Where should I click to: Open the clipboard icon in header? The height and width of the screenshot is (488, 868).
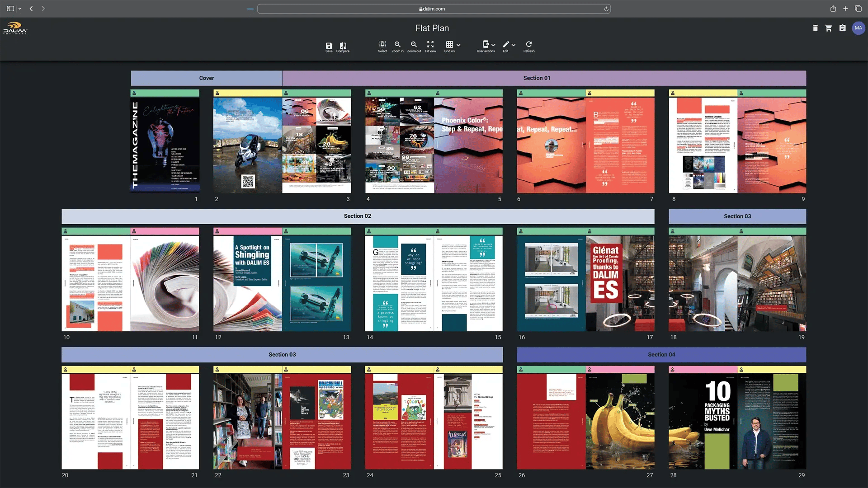pyautogui.click(x=842, y=28)
